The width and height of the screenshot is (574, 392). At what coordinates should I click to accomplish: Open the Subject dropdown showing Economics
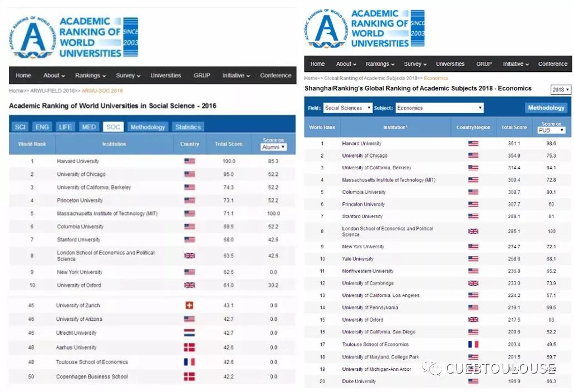click(x=439, y=108)
